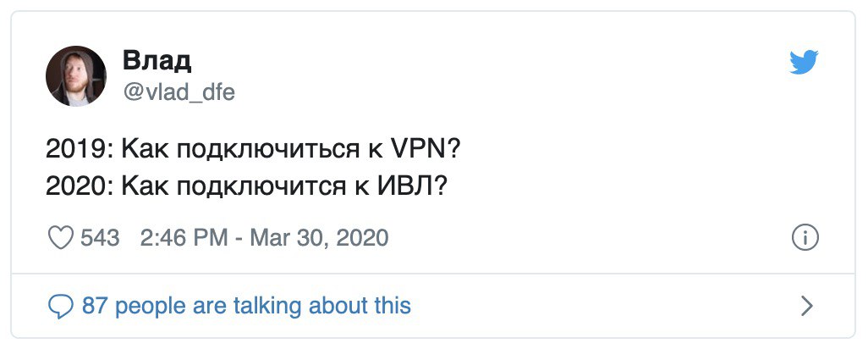Open the info circle icon
The height and width of the screenshot is (349, 868).
(x=805, y=238)
